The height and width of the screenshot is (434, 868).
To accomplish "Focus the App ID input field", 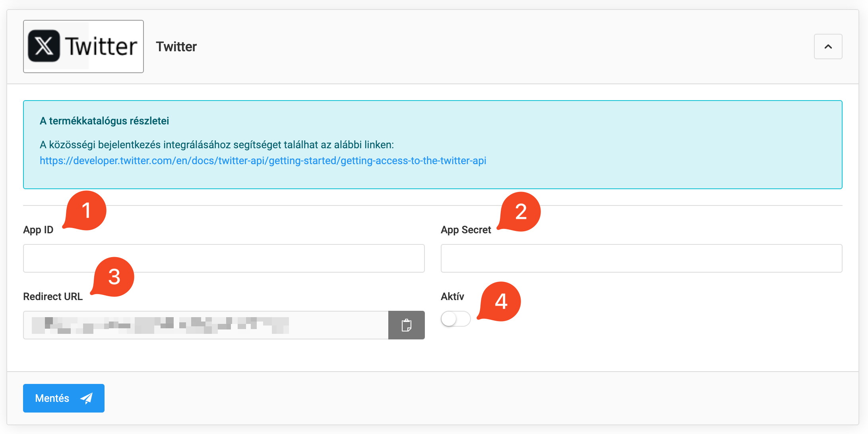I will click(x=224, y=258).
